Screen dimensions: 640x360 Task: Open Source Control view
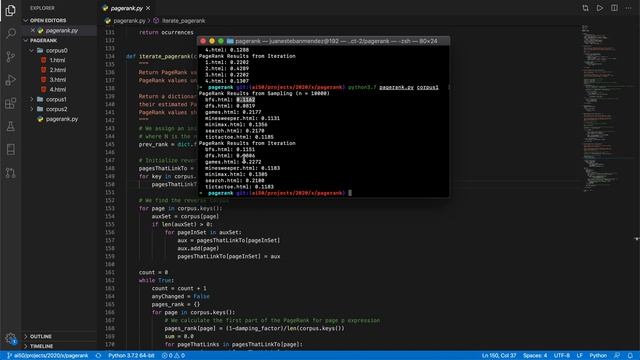click(x=11, y=56)
